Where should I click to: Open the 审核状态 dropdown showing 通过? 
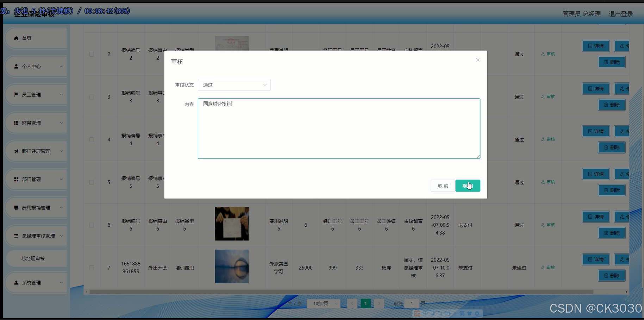[234, 85]
